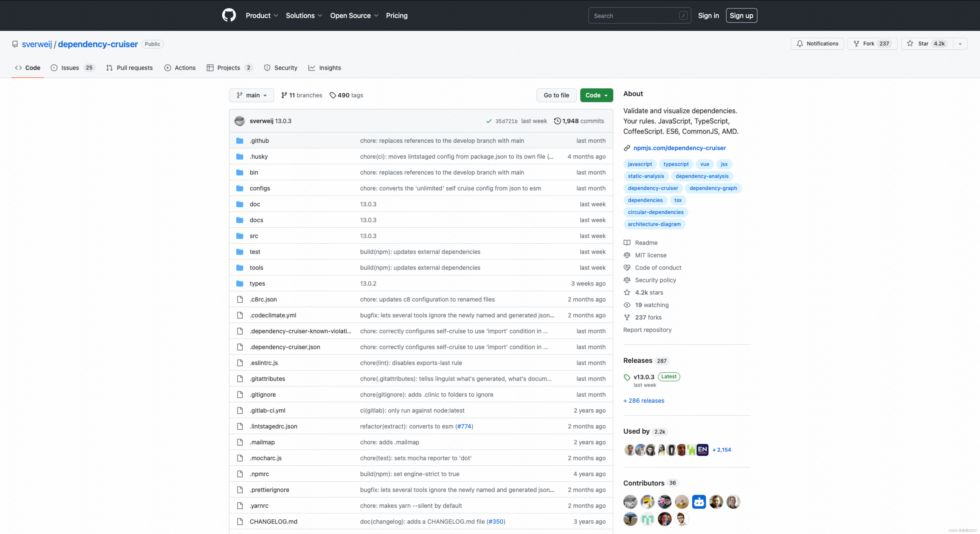Click the dependency-analysis topic tag
The image size is (980, 534).
pyautogui.click(x=702, y=176)
